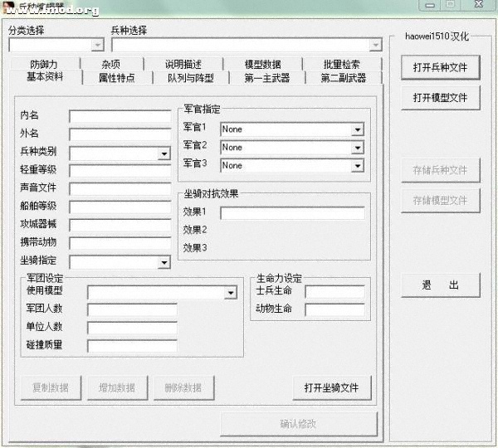Open the 说明描述 tab
Screen dimensions: 498x448
click(x=183, y=64)
